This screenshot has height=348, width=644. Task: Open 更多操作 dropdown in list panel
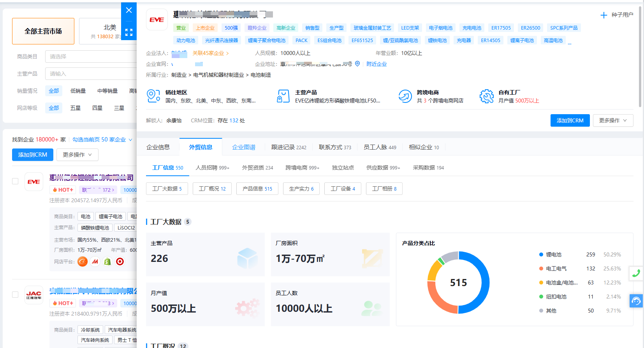click(x=77, y=155)
